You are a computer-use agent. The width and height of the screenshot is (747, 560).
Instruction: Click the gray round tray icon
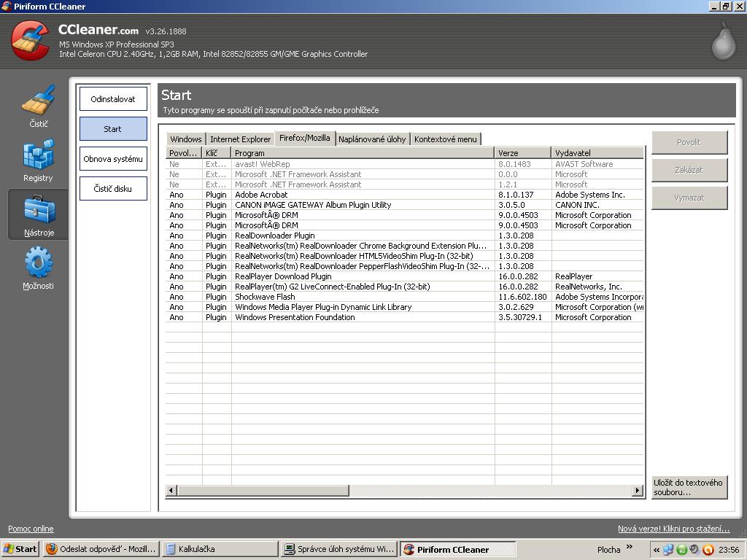pos(694,550)
